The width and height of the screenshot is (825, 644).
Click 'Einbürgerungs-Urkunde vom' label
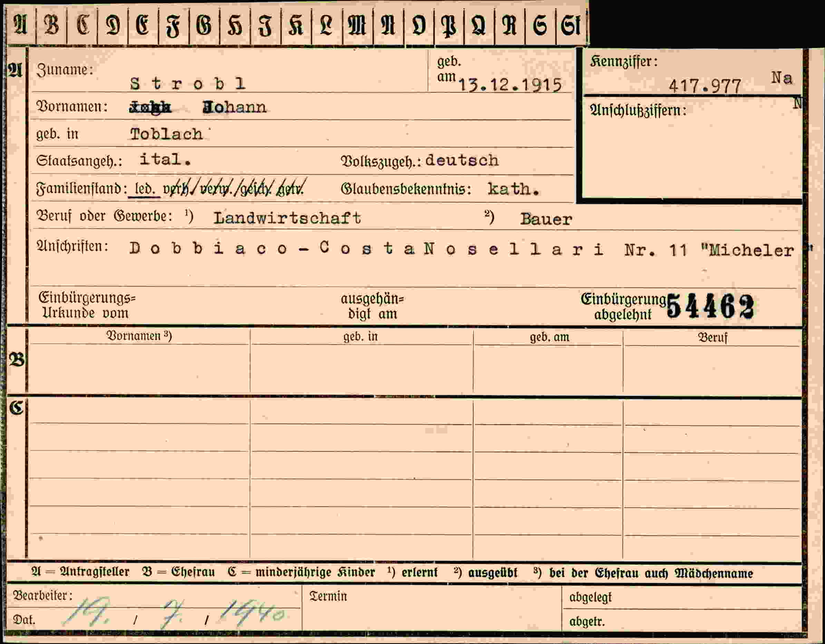(87, 305)
